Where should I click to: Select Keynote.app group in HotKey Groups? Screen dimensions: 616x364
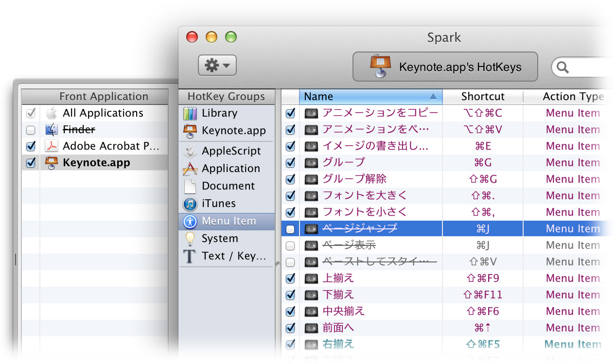(x=227, y=131)
